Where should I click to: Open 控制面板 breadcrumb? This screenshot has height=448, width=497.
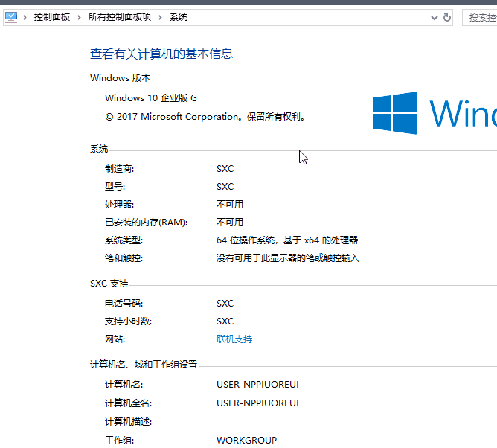point(52,17)
